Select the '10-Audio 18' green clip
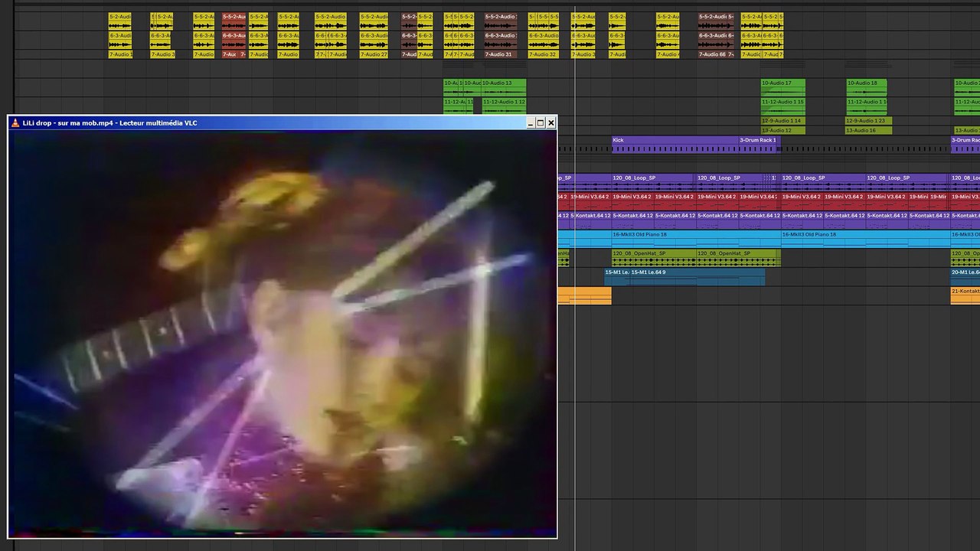The height and width of the screenshot is (551, 980). pos(866,87)
